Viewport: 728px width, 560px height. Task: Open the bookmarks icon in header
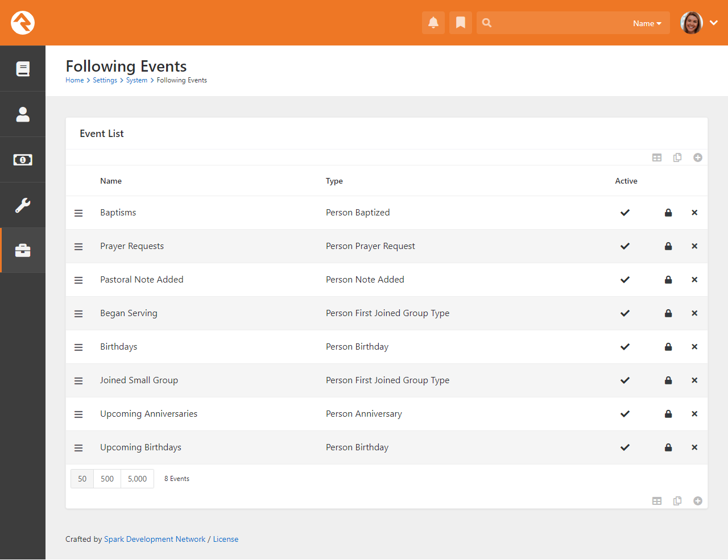point(461,23)
